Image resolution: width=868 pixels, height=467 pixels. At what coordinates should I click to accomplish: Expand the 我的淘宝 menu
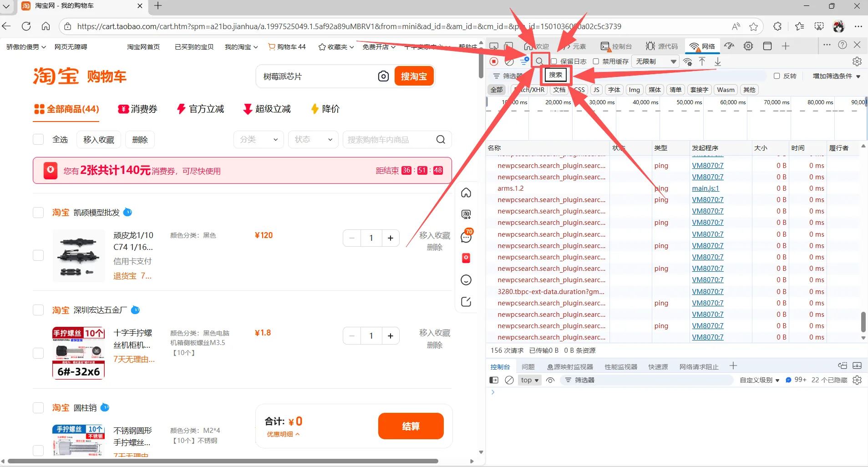(241, 47)
